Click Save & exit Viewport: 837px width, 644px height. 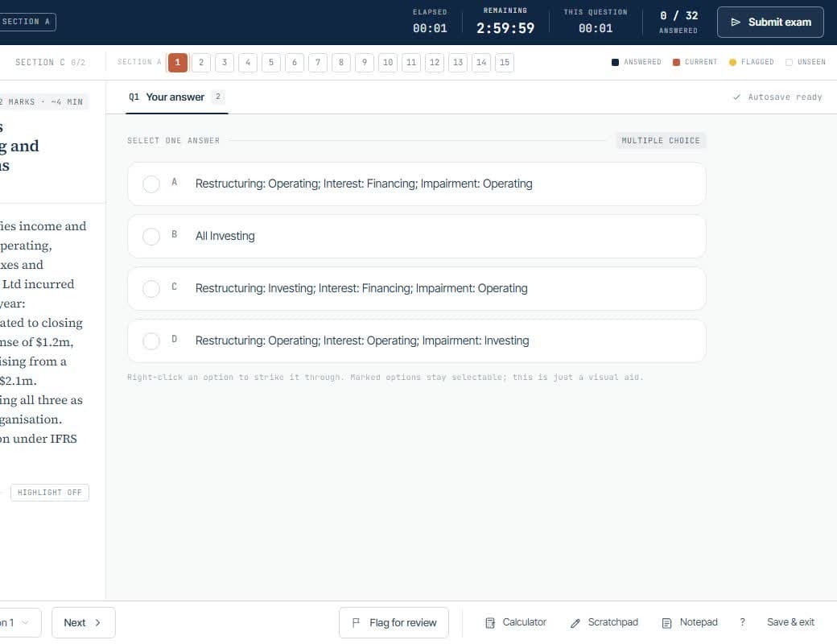[x=790, y=622]
